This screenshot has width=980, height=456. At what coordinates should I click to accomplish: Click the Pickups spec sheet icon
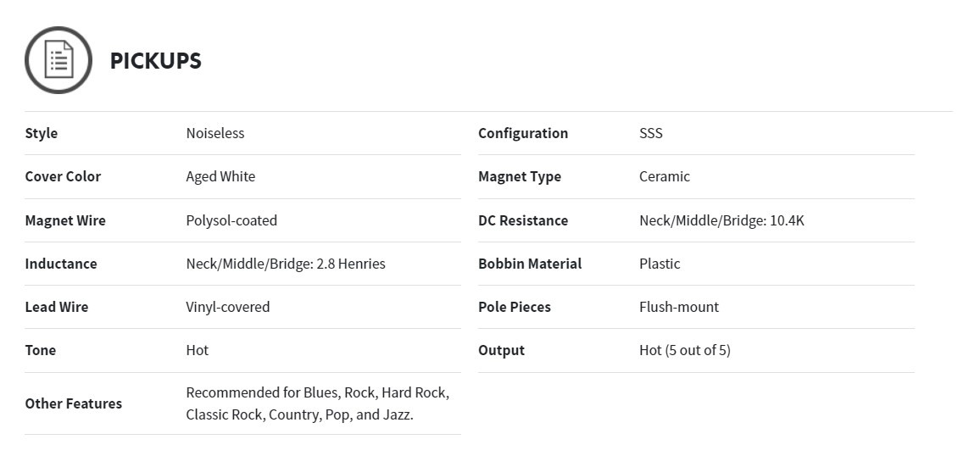tap(58, 60)
